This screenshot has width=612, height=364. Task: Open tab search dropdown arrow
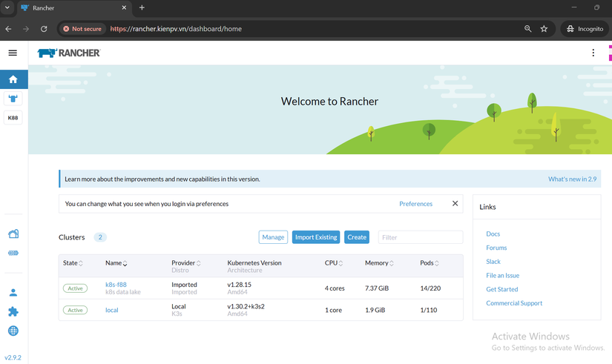[x=7, y=7]
